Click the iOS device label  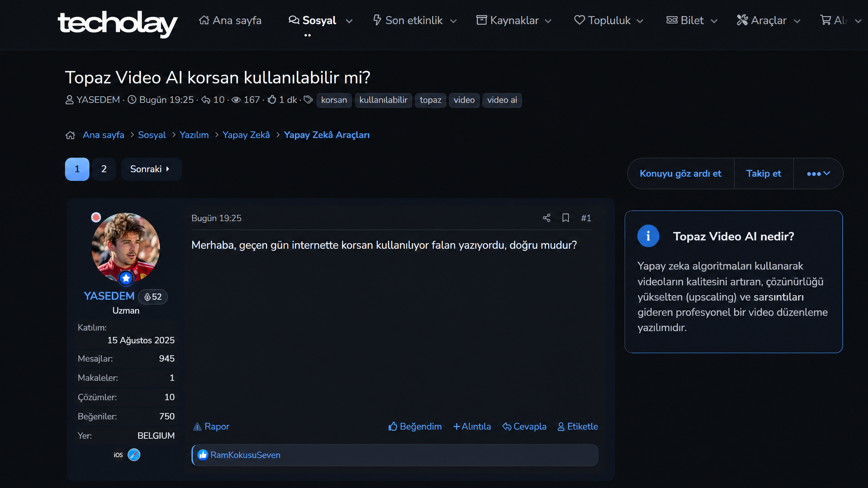point(118,455)
